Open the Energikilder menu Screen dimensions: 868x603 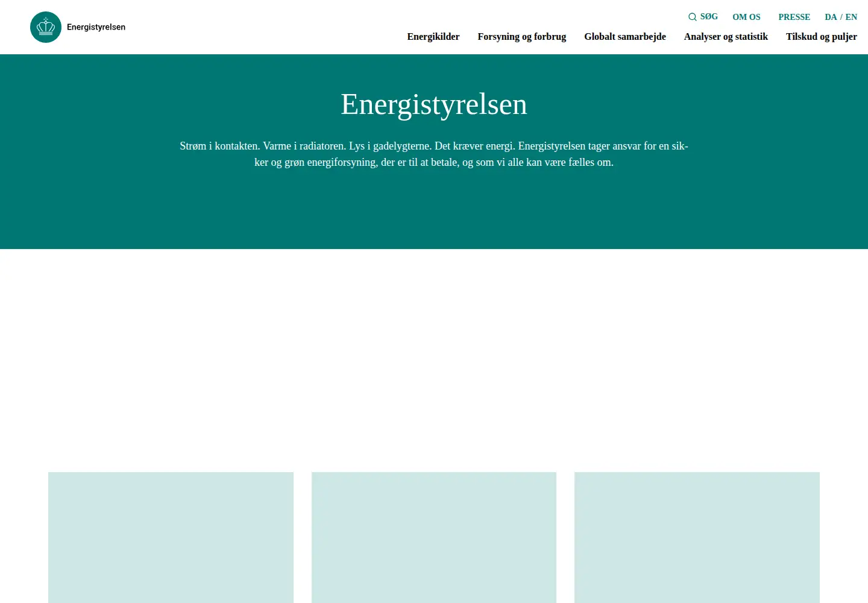point(433,37)
